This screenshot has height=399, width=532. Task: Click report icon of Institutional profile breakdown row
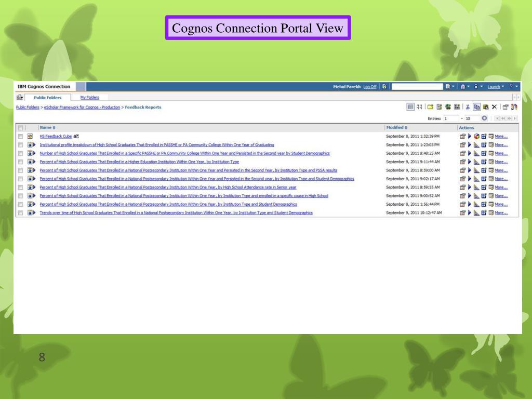tap(30, 145)
